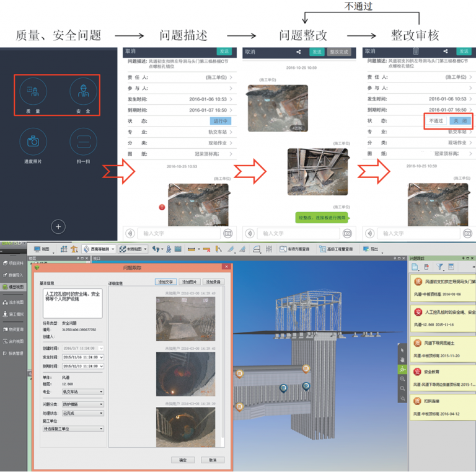This screenshot has width=476, height=472.
Task: Click the 整改完成 button
Action: (x=340, y=52)
